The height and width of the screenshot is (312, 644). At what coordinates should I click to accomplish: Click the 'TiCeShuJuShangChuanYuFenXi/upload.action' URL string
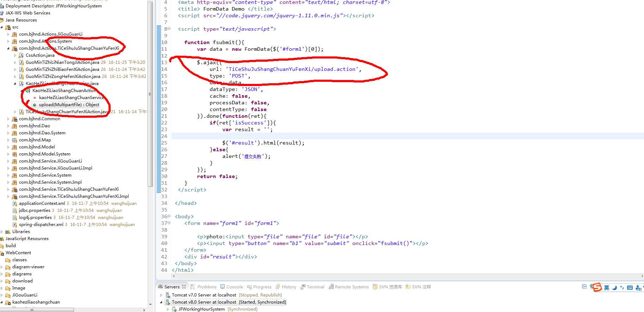292,69
